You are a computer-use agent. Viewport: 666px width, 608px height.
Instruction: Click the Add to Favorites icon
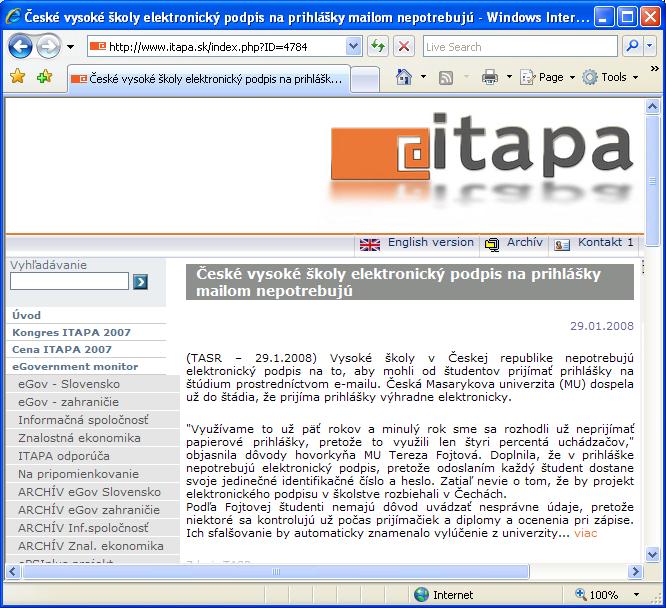coord(44,77)
